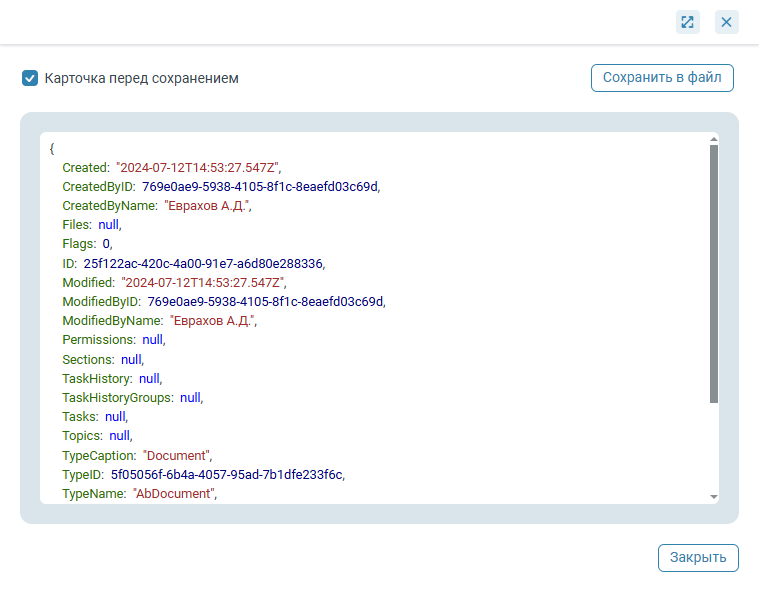759x592 pixels.
Task: Uncheck the "Карточка перед сохранением" checkbox
Action: pos(30,78)
